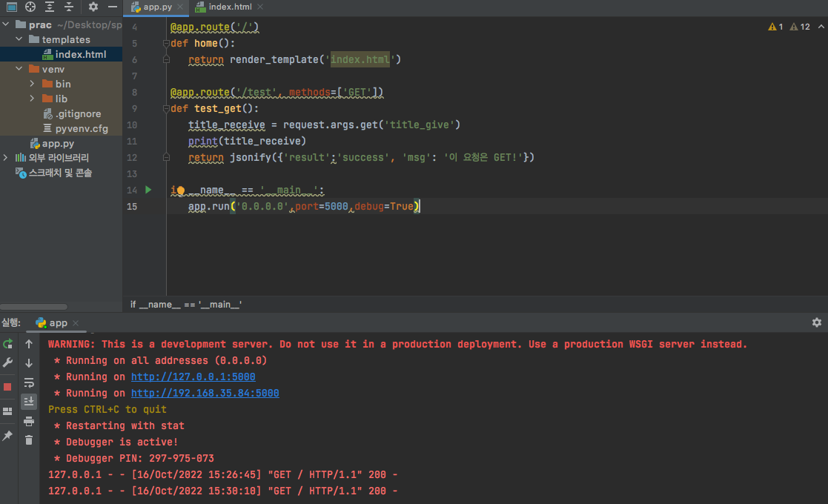Move up the stack trace arrow
This screenshot has width=828, height=504.
tap(29, 344)
